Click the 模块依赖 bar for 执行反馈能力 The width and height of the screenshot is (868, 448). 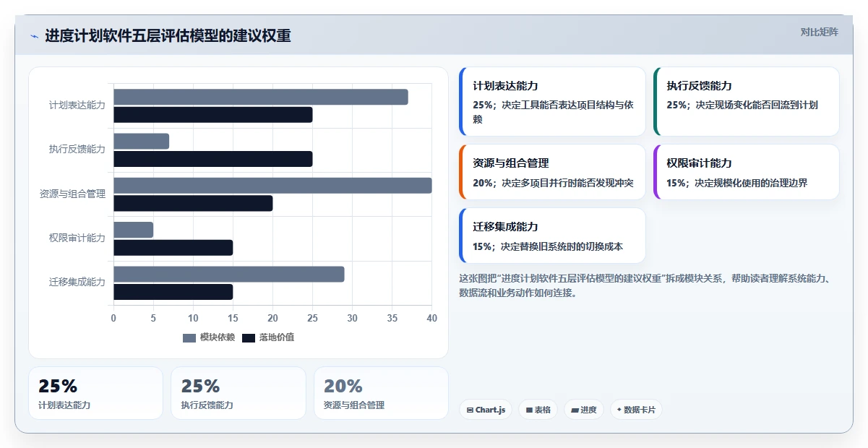pos(141,141)
